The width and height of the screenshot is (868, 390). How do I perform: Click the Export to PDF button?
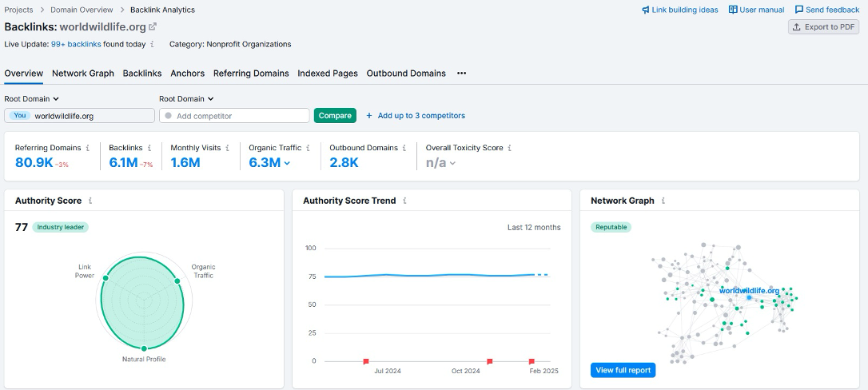[x=824, y=27]
